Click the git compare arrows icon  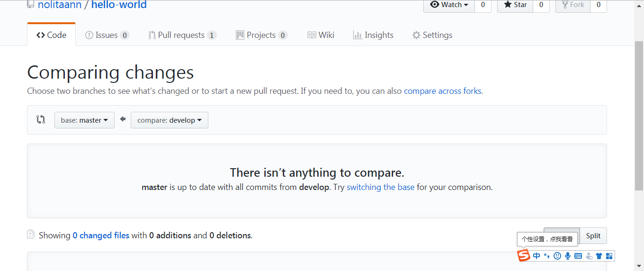pos(41,120)
